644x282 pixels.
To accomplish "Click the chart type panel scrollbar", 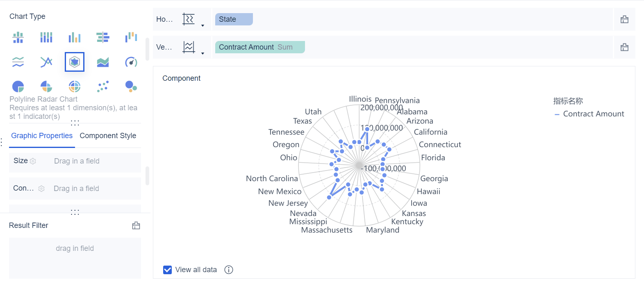I will [x=147, y=49].
